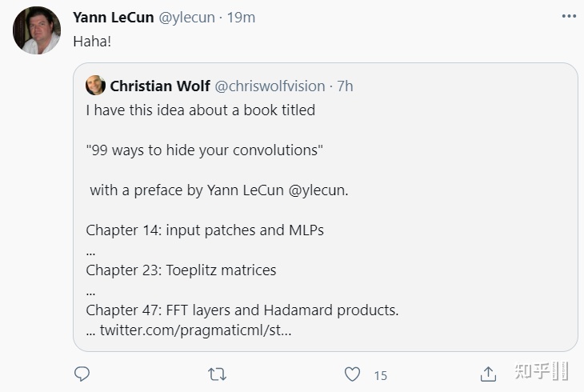
Task: View the 15 likes count
Action: coord(380,376)
